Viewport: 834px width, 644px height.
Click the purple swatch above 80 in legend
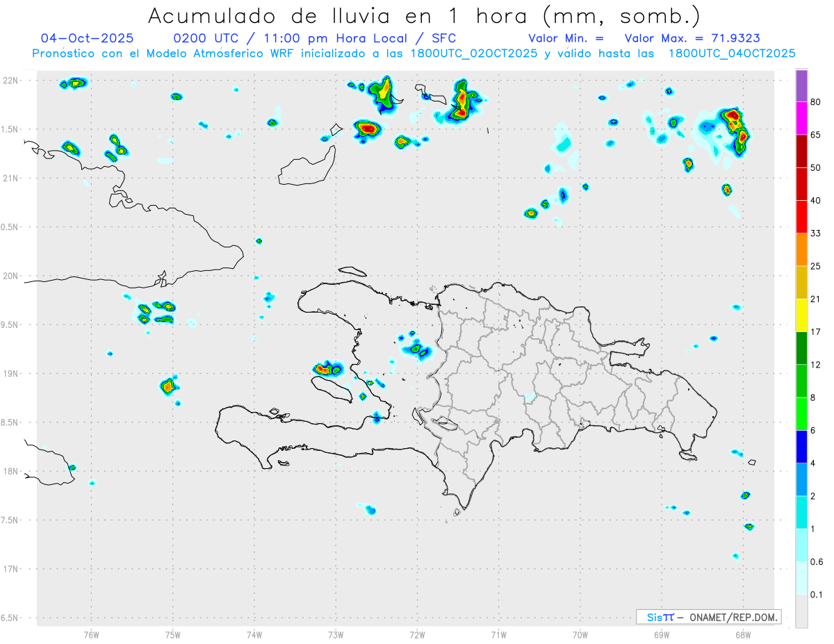801,86
